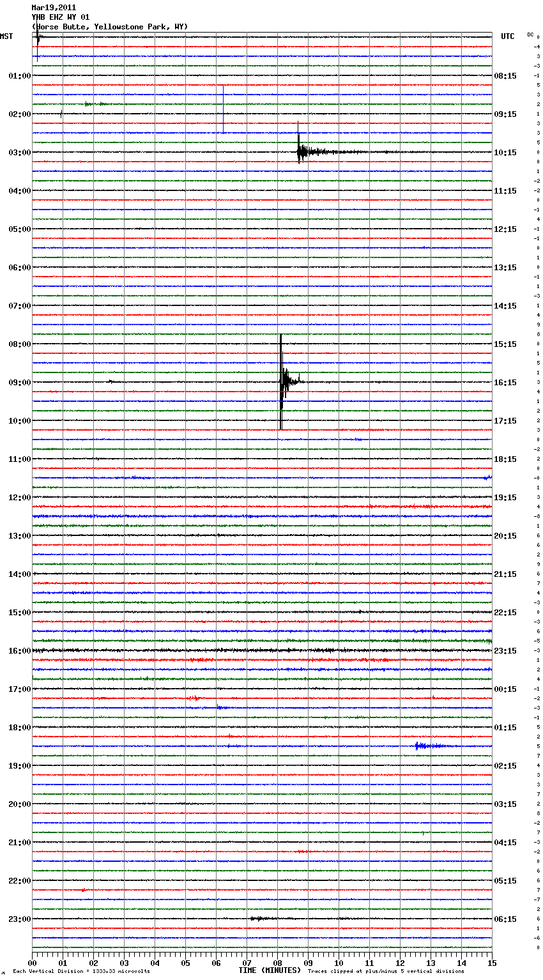
Task: Click the Each Vertical Division microvolts note
Action: pos(81,971)
